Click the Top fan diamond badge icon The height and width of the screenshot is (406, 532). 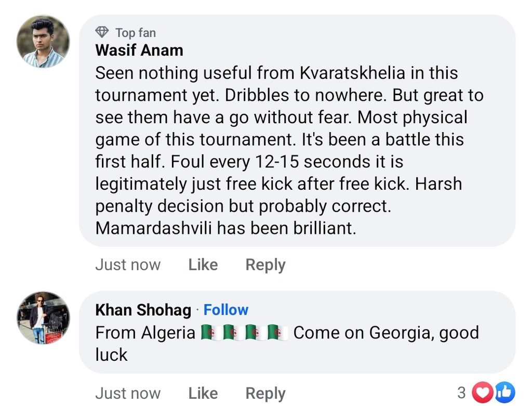pos(102,32)
